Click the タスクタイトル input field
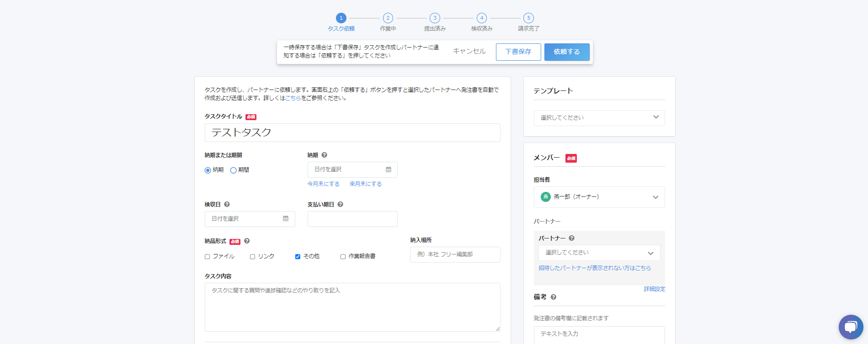This screenshot has height=344, width=868. click(x=352, y=132)
